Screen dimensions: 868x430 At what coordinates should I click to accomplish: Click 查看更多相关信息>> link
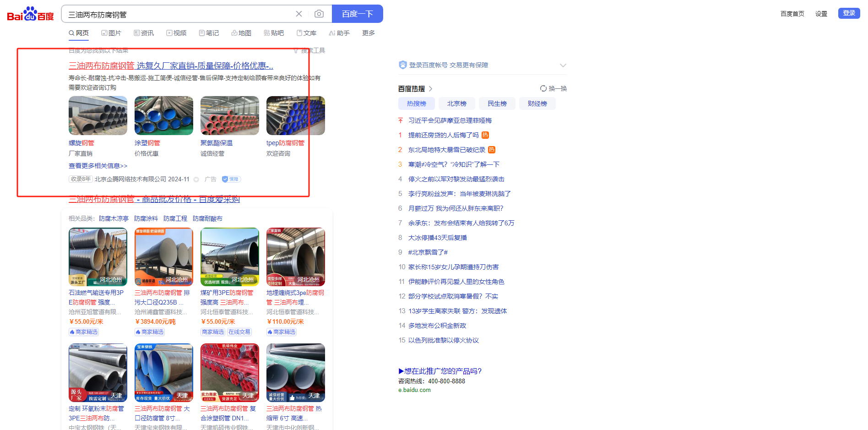pyautogui.click(x=98, y=166)
